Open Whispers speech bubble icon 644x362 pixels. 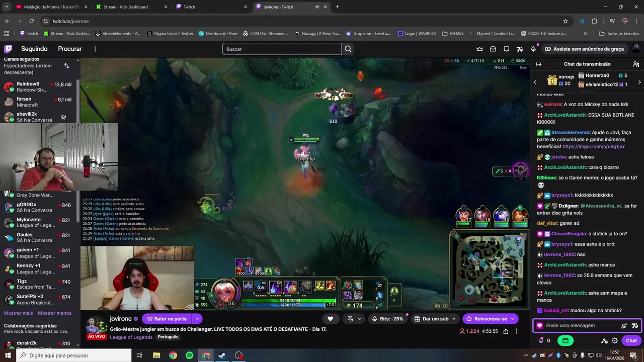tap(506, 49)
